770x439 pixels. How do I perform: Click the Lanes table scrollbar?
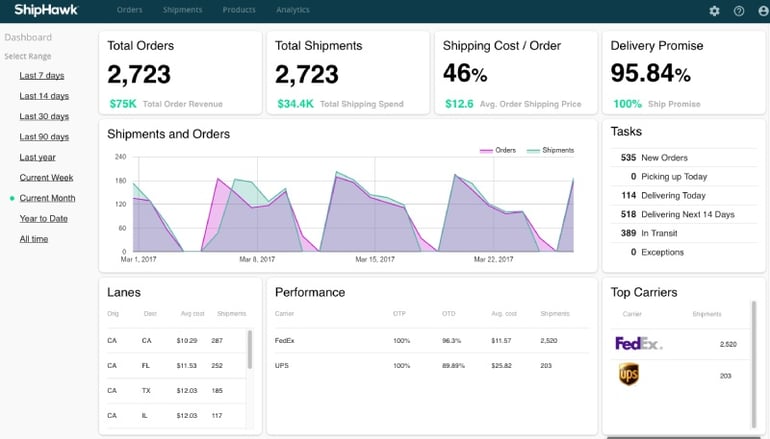tap(249, 350)
